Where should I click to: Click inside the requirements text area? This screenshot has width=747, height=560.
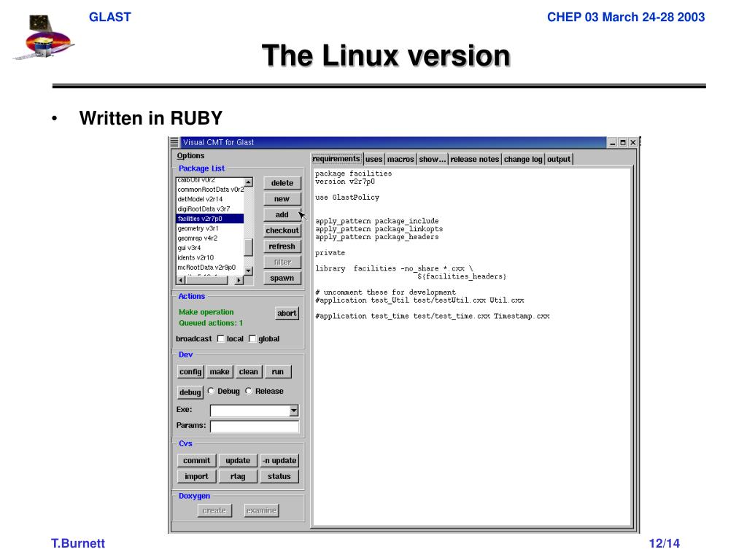[472, 346]
